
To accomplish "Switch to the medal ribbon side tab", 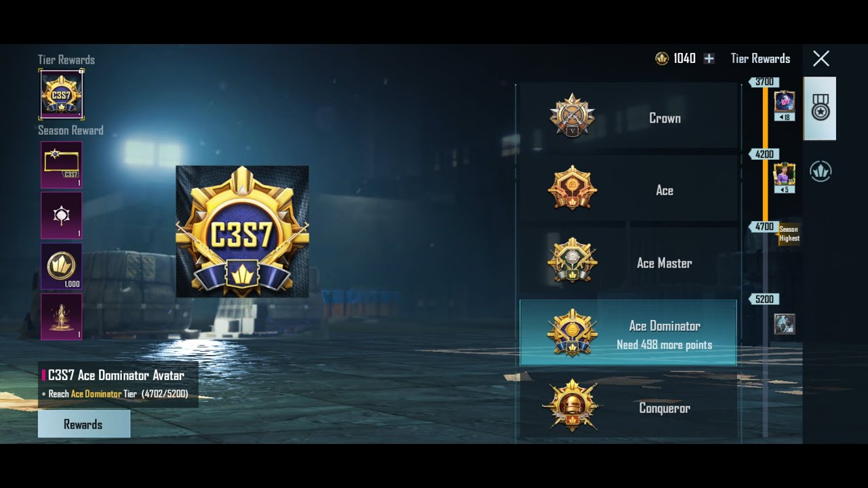I will click(820, 108).
